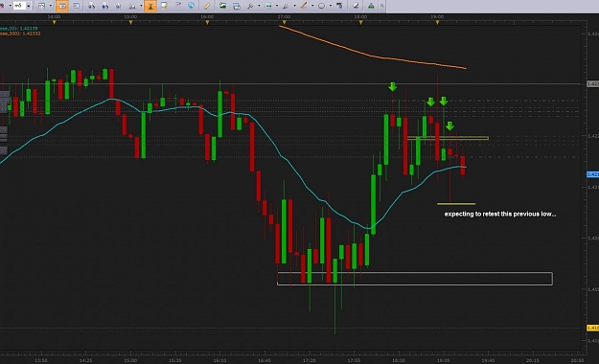The image size is (599, 364).
Task: Click the indicator tool icon left of the blue marker
Action: (x=250, y=6)
